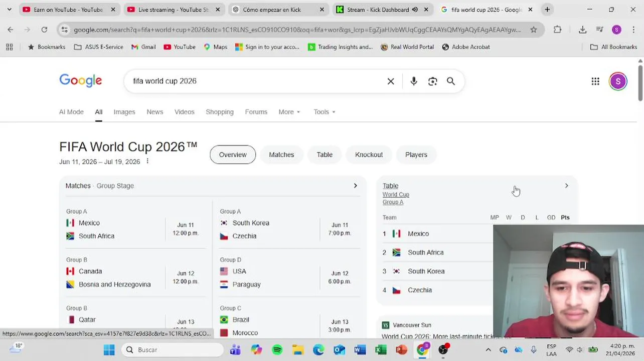
Task: Show hidden system tray icons
Action: [x=488, y=349]
